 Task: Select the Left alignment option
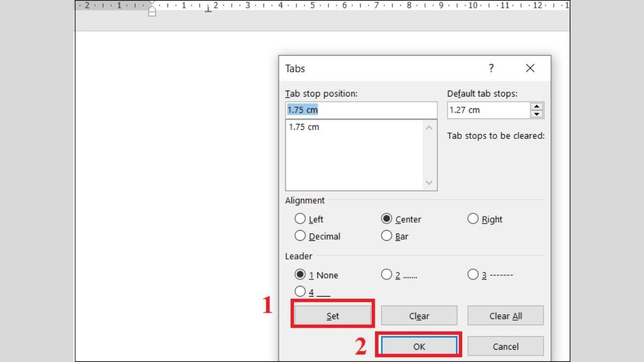pos(301,219)
